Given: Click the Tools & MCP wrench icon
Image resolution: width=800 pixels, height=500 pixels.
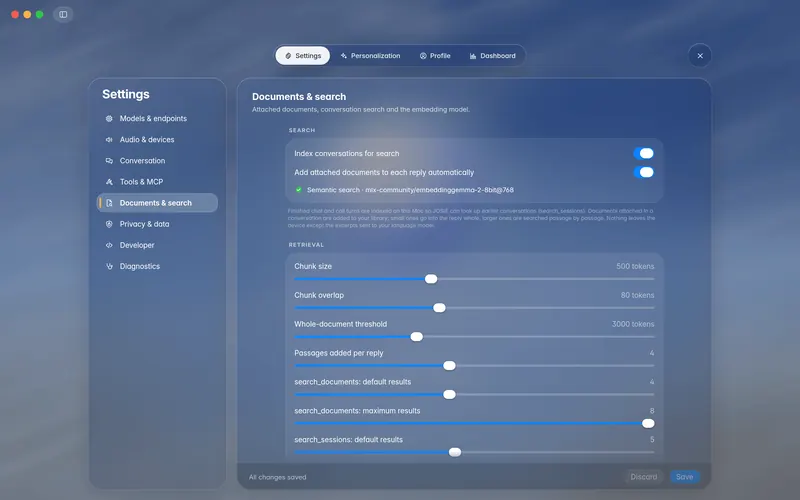Looking at the screenshot, I should (x=109, y=182).
